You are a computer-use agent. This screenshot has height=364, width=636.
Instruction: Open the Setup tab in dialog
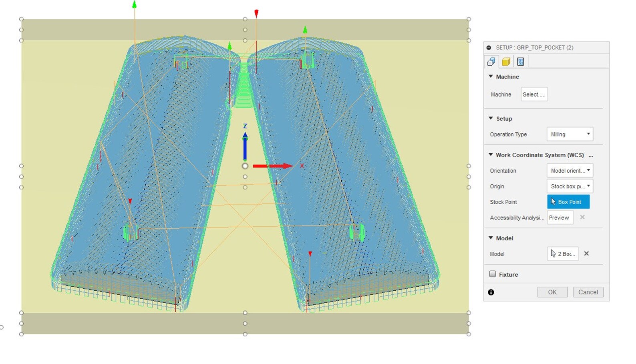pos(491,61)
